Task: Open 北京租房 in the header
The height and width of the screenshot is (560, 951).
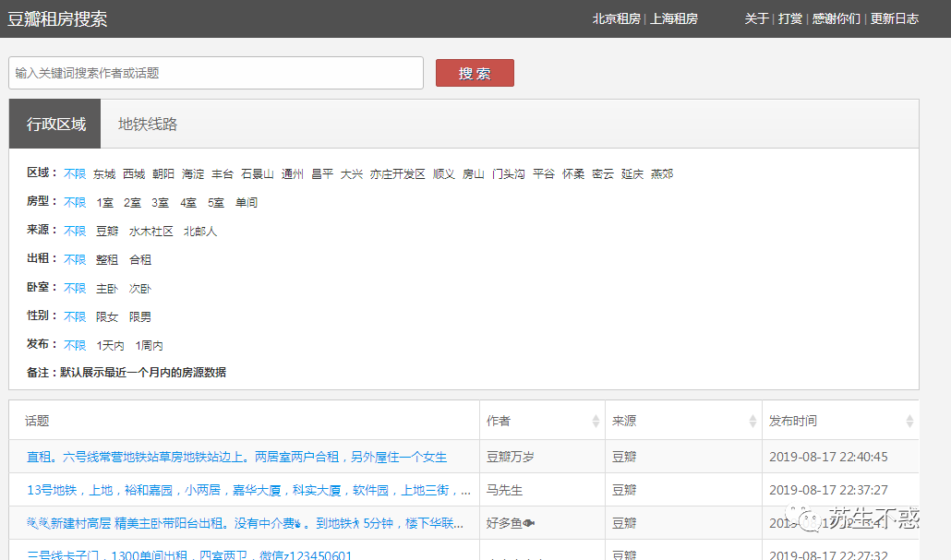Action: 616,18
